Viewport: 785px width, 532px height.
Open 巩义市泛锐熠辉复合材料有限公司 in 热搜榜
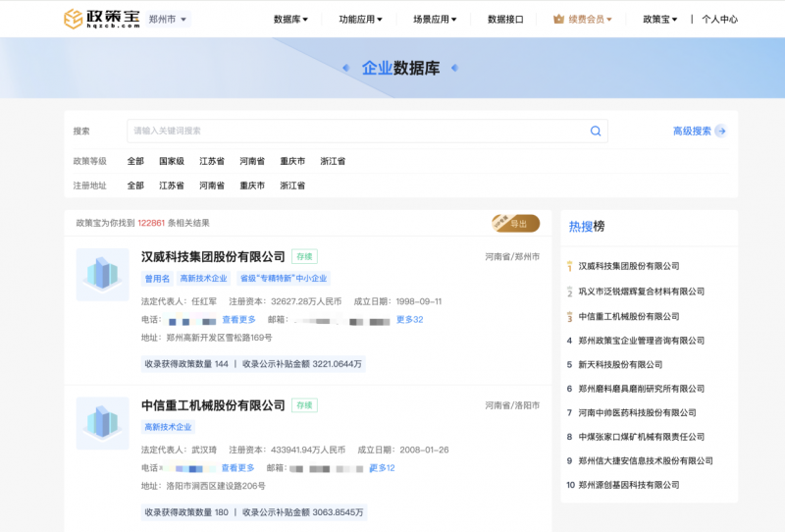pyautogui.click(x=642, y=292)
